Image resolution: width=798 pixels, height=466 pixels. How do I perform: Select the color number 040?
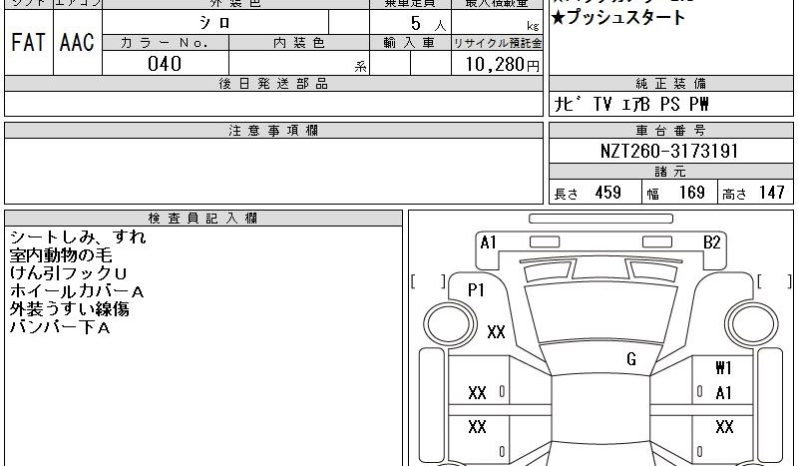pos(164,64)
